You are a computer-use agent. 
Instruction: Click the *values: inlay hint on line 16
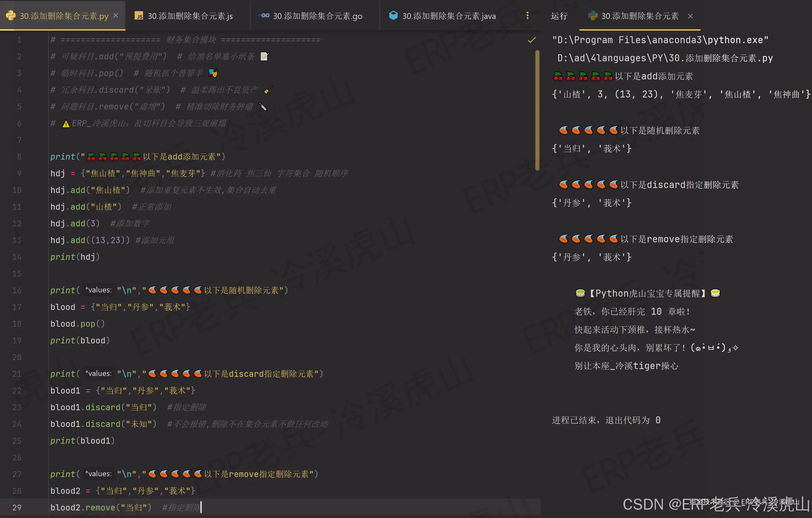pos(98,290)
